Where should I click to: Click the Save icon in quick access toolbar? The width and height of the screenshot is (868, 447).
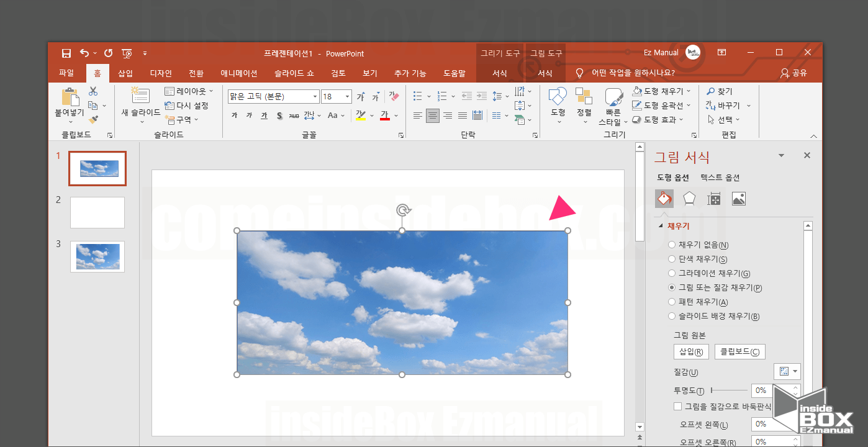tap(66, 53)
